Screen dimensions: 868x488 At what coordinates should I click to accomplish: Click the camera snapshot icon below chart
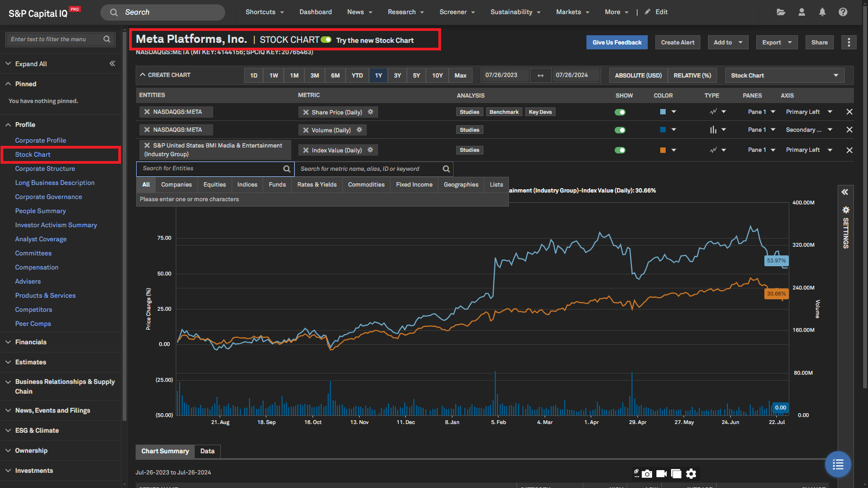pyautogui.click(x=647, y=474)
